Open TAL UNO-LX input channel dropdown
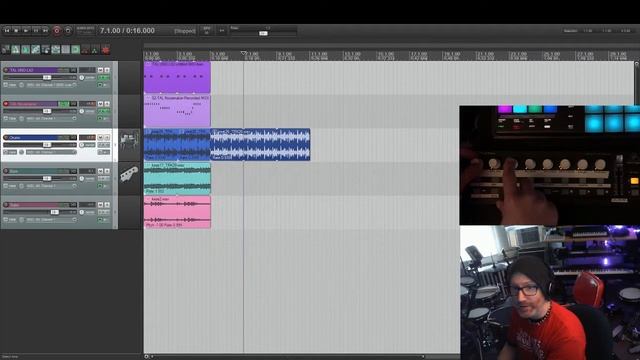 [x=51, y=85]
